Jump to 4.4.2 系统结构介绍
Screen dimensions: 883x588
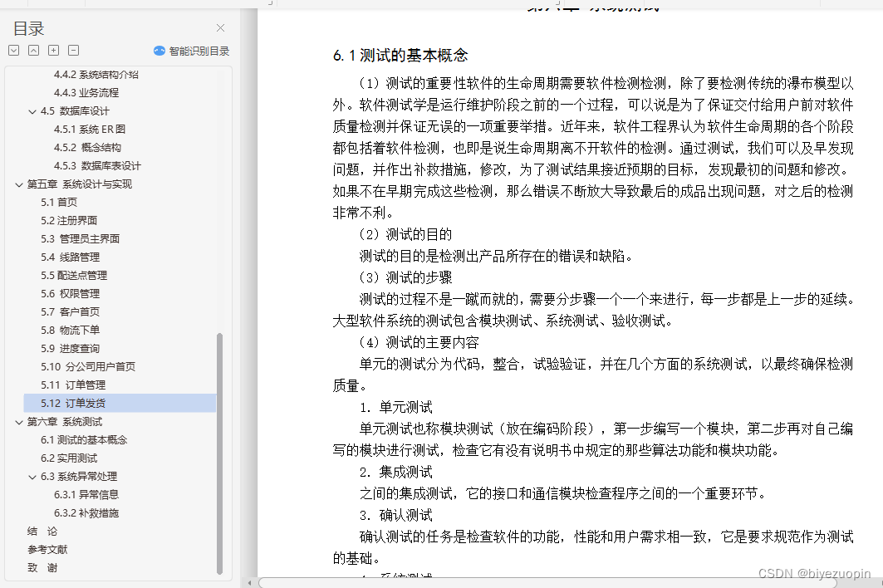click(x=96, y=75)
